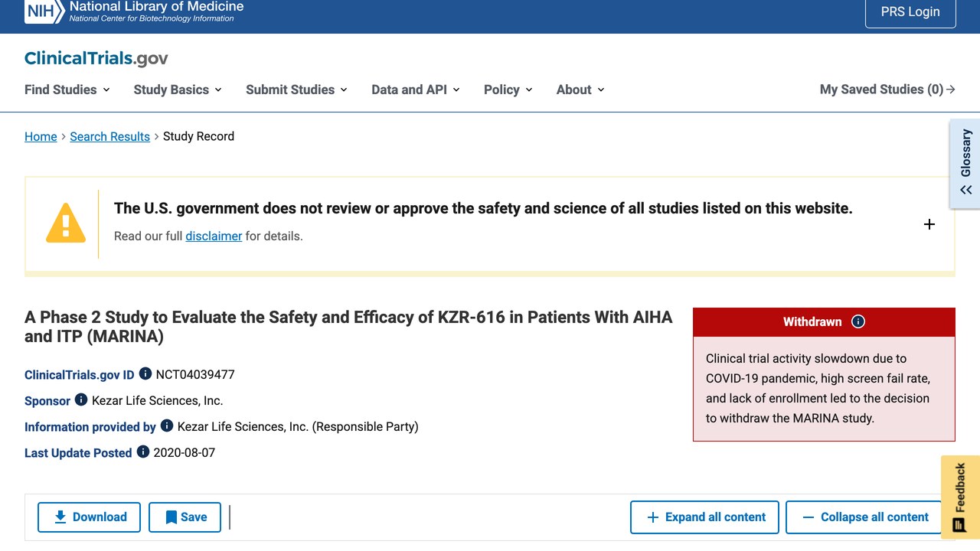Click the info icon beside Information provided by

coord(167,426)
